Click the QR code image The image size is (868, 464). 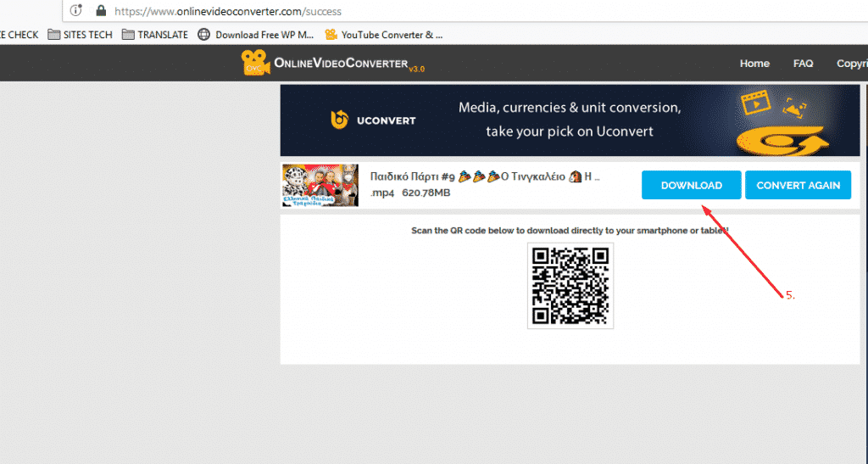[570, 286]
